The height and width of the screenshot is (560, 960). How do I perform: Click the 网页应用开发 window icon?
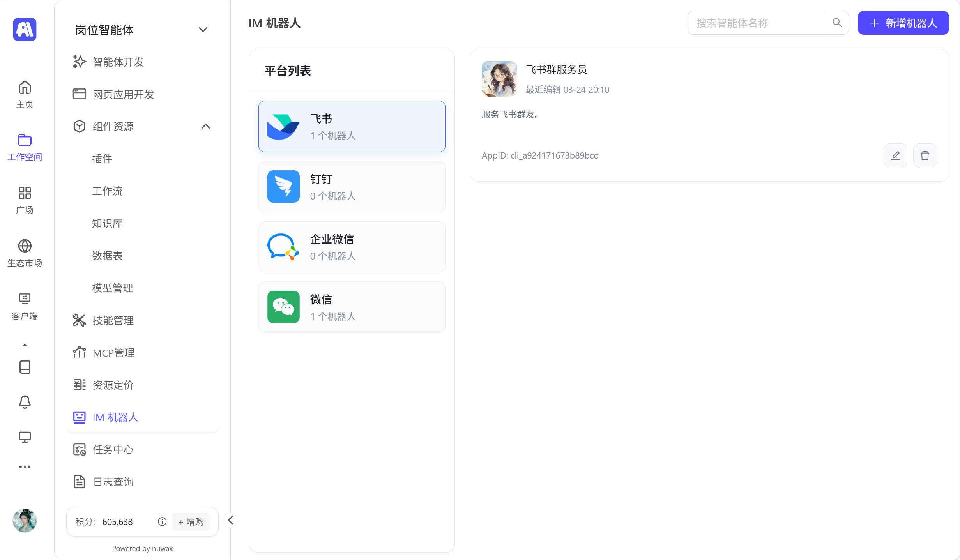tap(80, 94)
